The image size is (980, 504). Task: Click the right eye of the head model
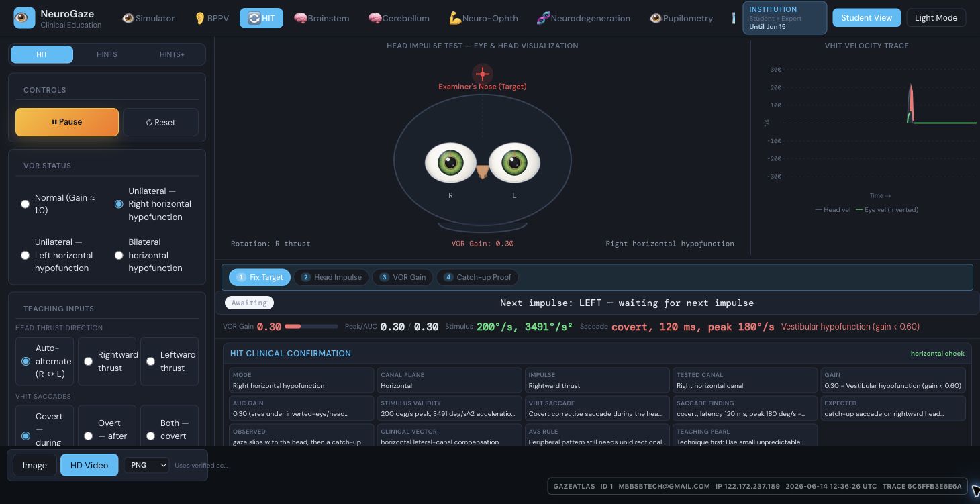click(450, 162)
